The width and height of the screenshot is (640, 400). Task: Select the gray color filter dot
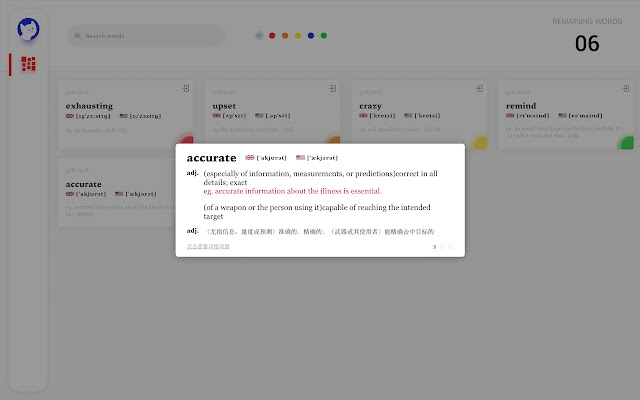(259, 36)
